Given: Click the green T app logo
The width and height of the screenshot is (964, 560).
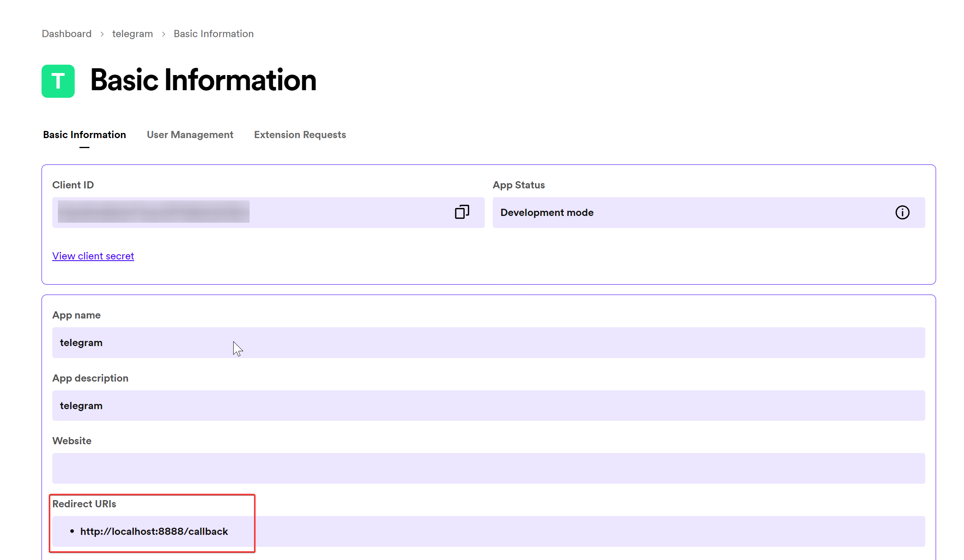Looking at the screenshot, I should coord(58,81).
